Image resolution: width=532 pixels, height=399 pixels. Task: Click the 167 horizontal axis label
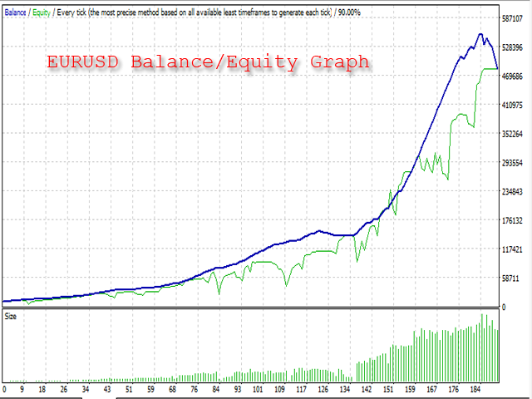point(431,389)
